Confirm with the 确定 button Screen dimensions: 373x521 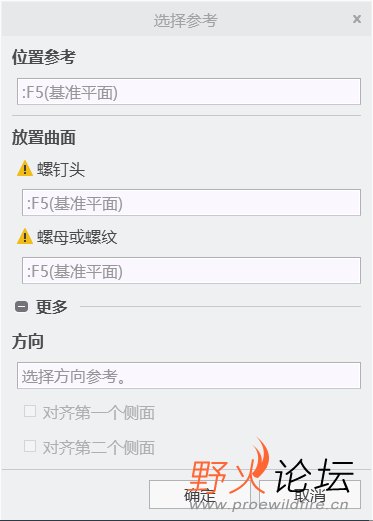click(199, 495)
